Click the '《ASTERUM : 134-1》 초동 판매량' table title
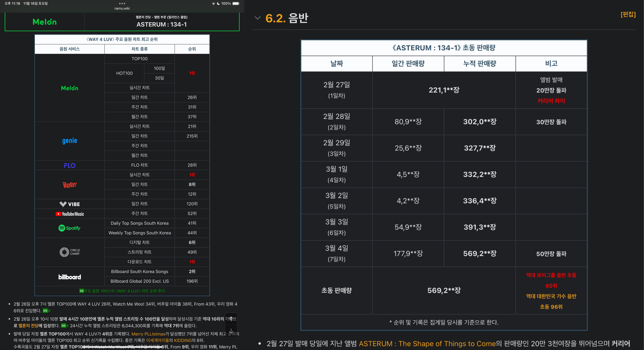Screen dimensions: 644x350 coord(444,48)
